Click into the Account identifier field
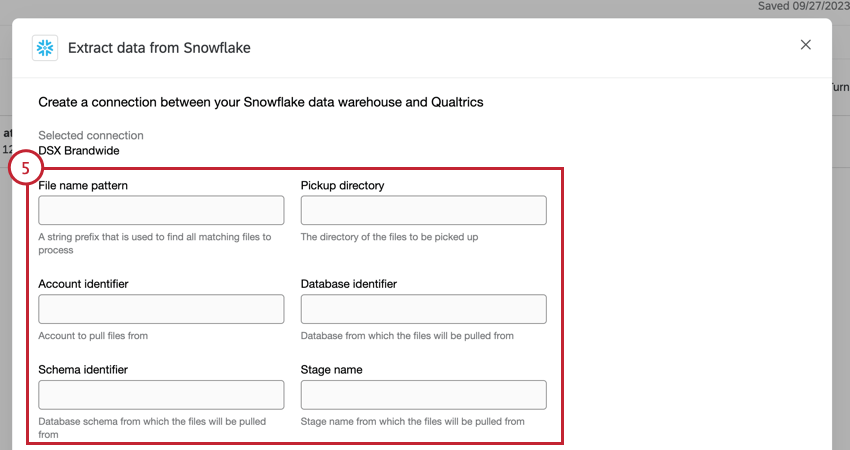This screenshot has width=850, height=450. (x=161, y=309)
